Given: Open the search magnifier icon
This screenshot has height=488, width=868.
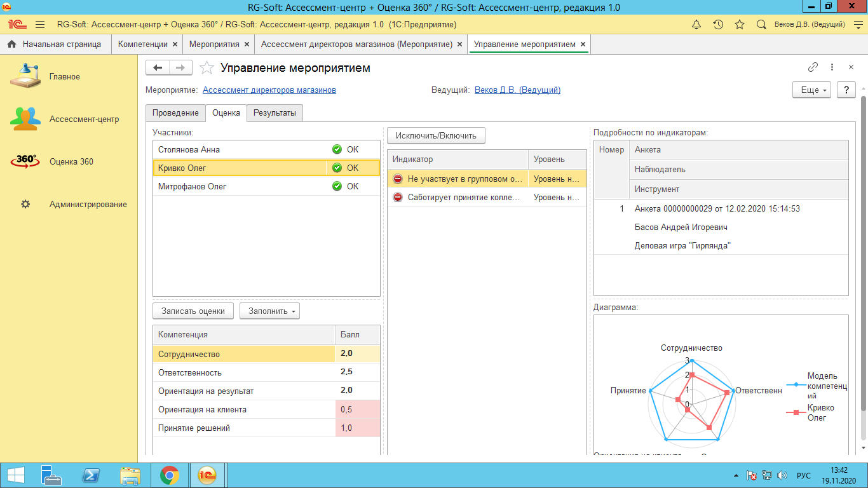Looking at the screenshot, I should (761, 25).
